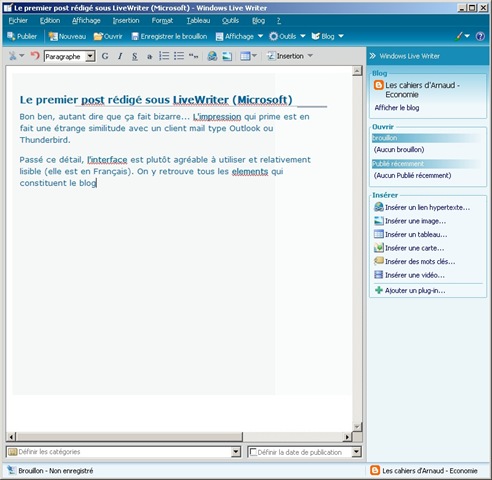Click Insérer un lien hypertexte in sidebar
Image resolution: width=492 pixels, height=480 pixels.
(422, 207)
